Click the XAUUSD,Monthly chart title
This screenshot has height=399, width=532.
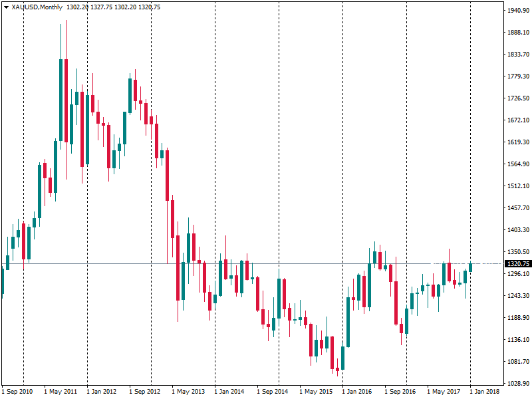click(x=35, y=7)
